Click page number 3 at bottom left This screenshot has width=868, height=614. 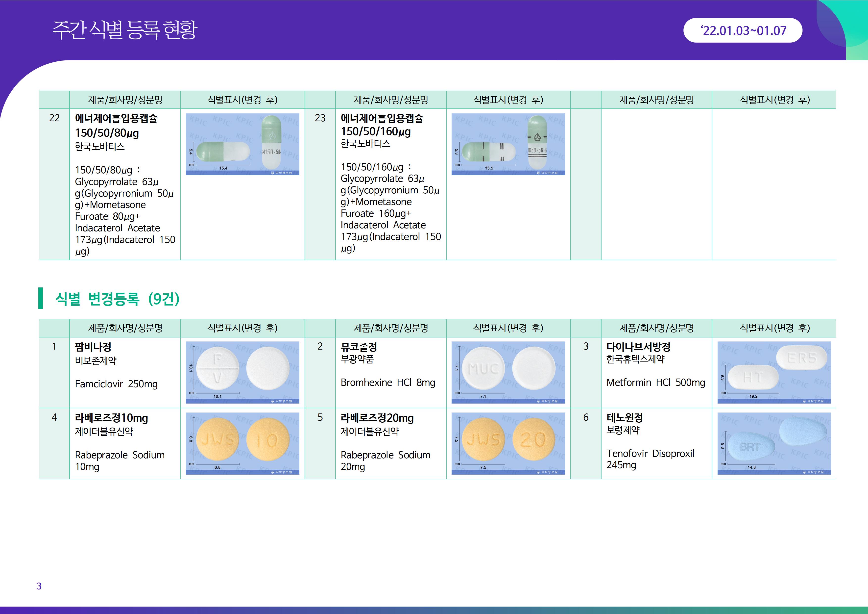(39, 586)
